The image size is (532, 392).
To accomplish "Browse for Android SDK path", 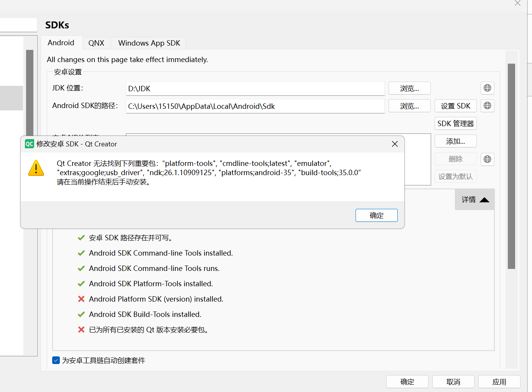I will click(409, 106).
